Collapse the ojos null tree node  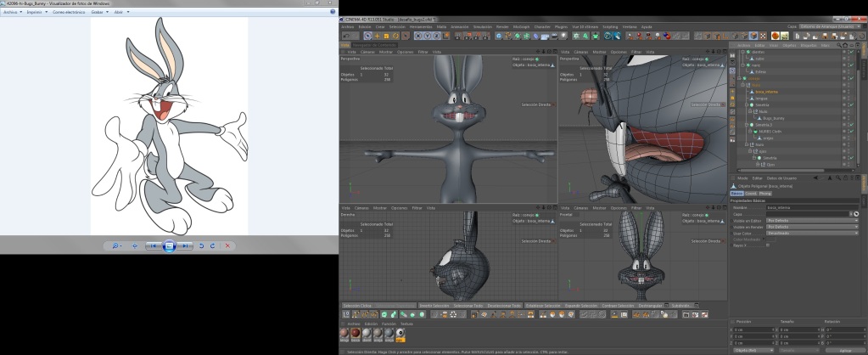point(750,151)
